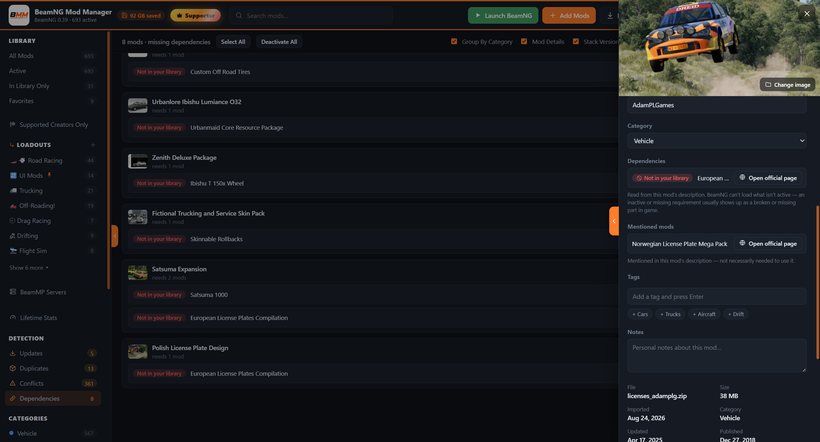The height and width of the screenshot is (442, 820).
Task: Toggle Mod Details checkbox
Action: tap(524, 42)
